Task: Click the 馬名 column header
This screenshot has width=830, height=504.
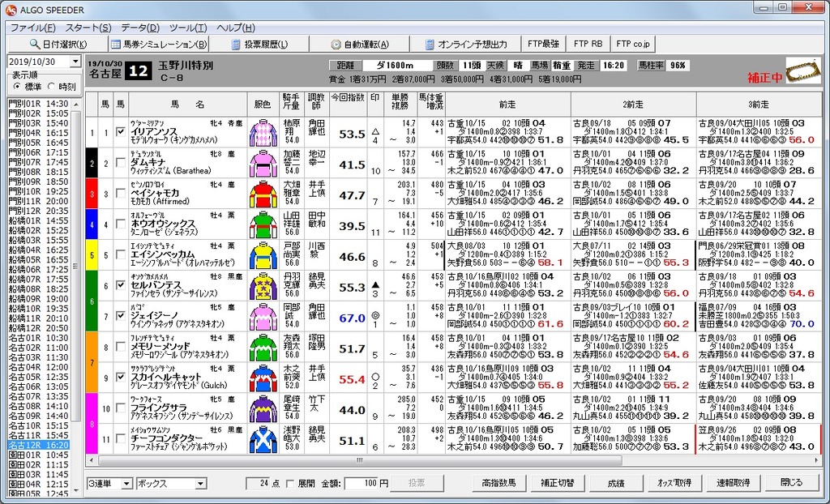Action: pos(188,105)
